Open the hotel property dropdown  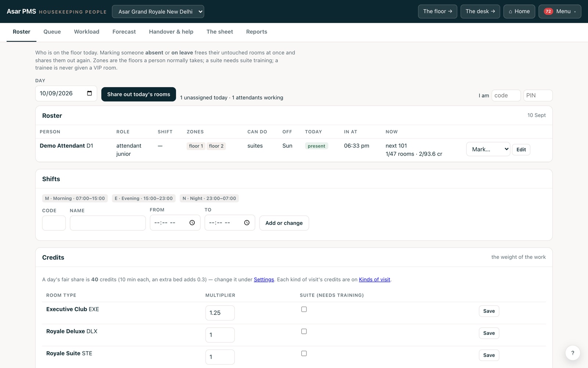(158, 11)
